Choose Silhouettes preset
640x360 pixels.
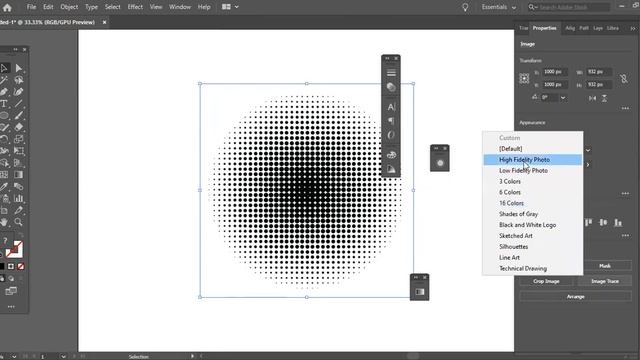click(533, 247)
